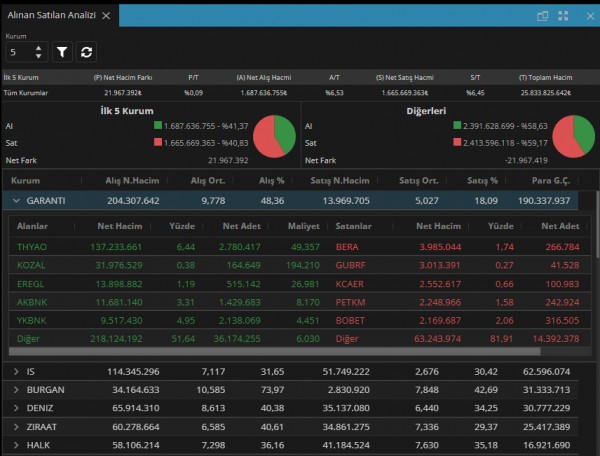Viewport: 600px width, 456px height.
Task: Select red Diğer row in Satanlar
Action: coord(347,339)
